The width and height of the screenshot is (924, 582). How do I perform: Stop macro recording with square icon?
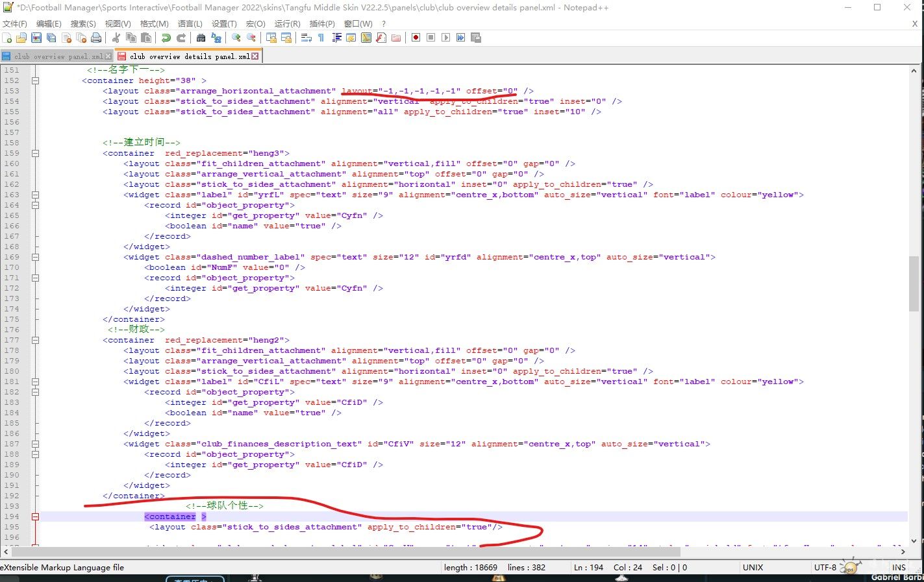click(x=431, y=38)
